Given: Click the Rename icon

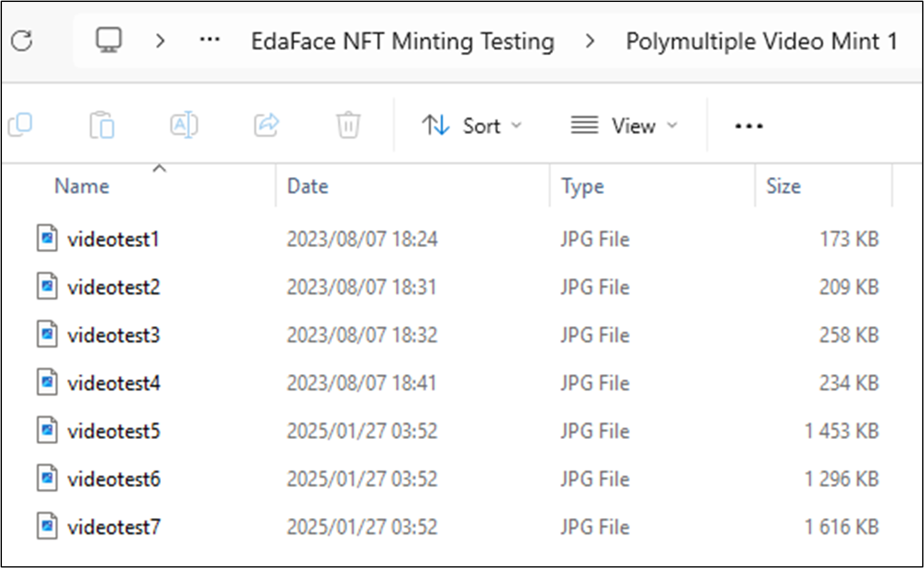Looking at the screenshot, I should (184, 125).
